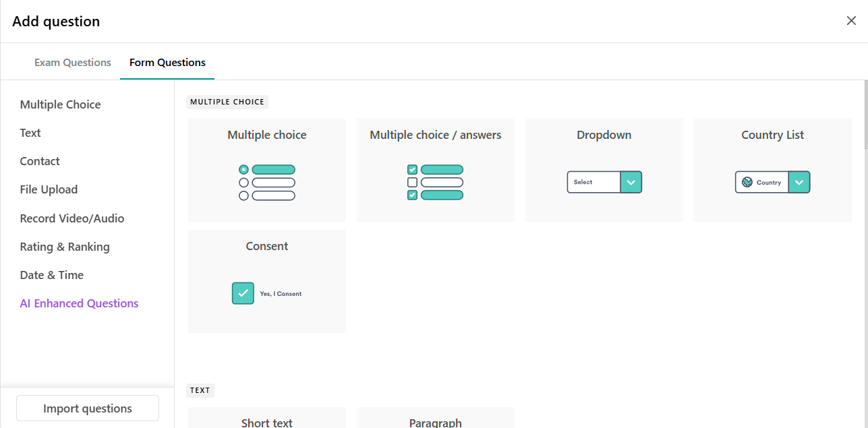Image resolution: width=868 pixels, height=428 pixels.
Task: Select the Multiple choice question card
Action: [x=267, y=170]
